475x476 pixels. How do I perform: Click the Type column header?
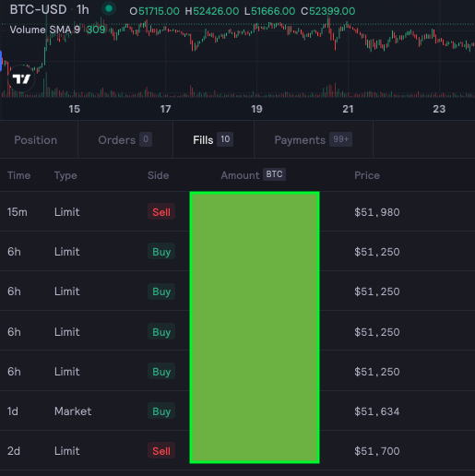(x=65, y=175)
